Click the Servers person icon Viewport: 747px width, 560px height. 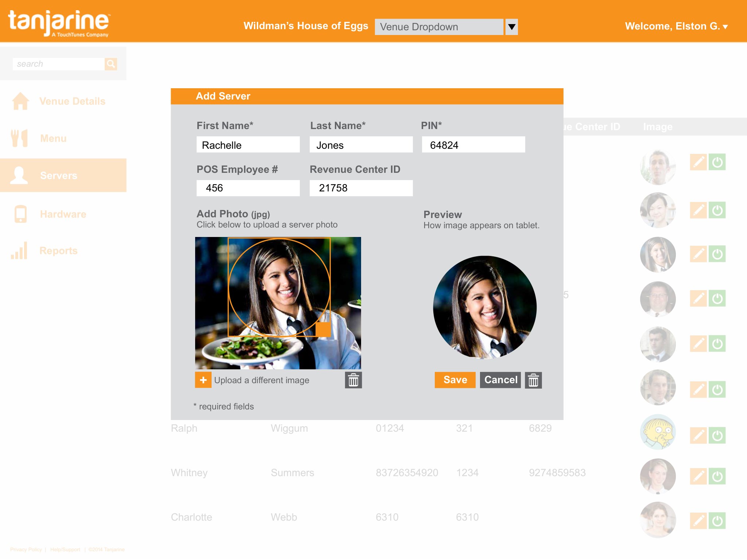[x=19, y=175]
